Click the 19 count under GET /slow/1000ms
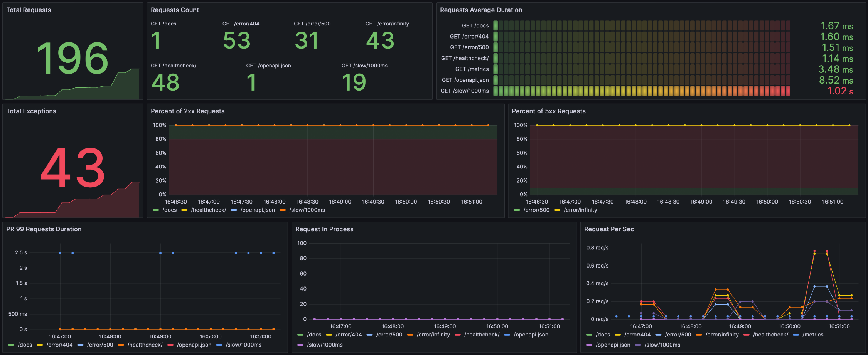 [x=354, y=82]
